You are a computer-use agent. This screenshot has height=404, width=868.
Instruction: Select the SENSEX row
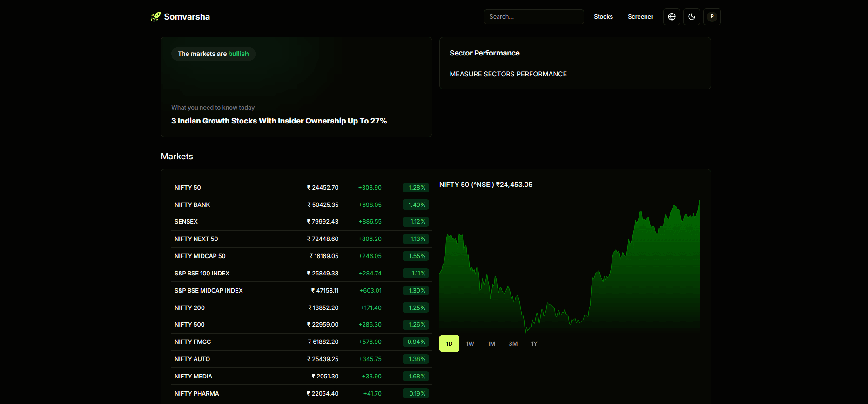(302, 222)
